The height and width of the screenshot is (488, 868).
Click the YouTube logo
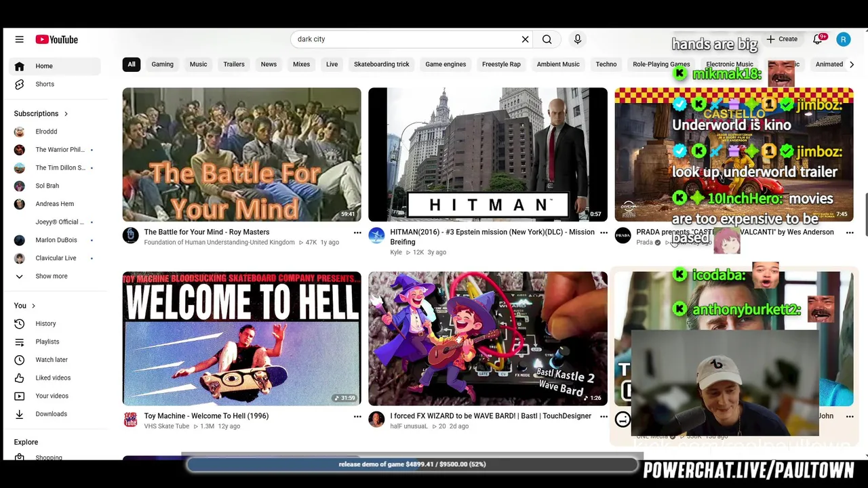tap(57, 39)
